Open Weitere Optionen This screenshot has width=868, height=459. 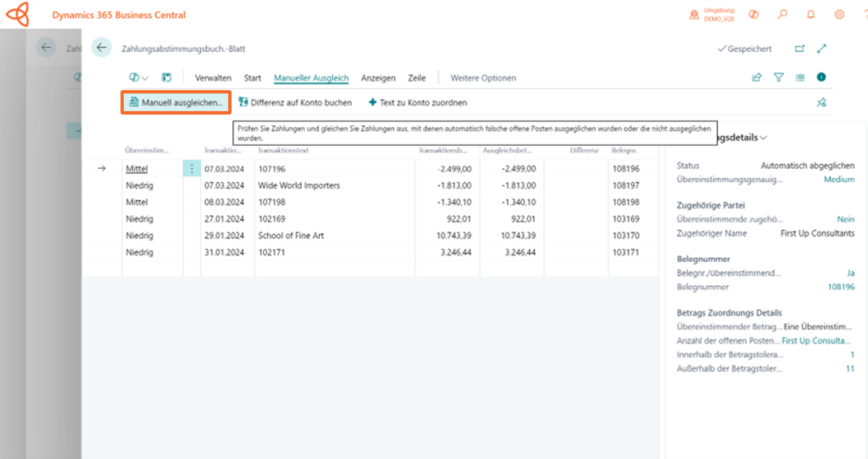point(483,78)
